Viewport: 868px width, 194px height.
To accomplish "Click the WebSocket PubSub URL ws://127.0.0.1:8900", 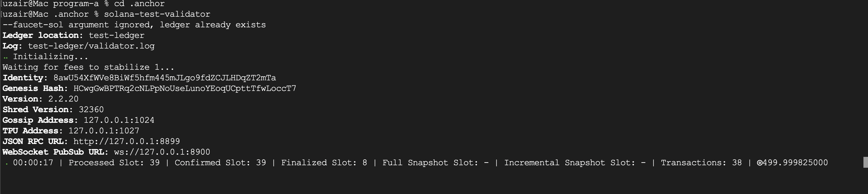I will pyautogui.click(x=162, y=152).
